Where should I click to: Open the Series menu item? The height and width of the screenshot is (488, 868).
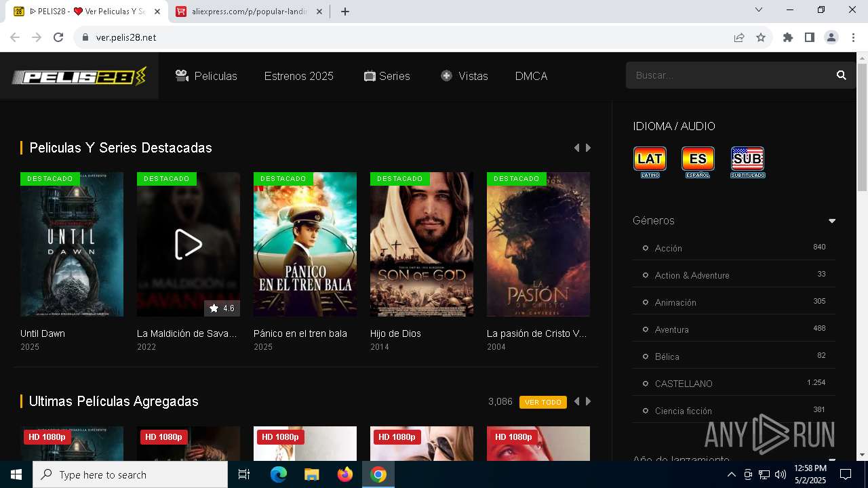pos(387,76)
